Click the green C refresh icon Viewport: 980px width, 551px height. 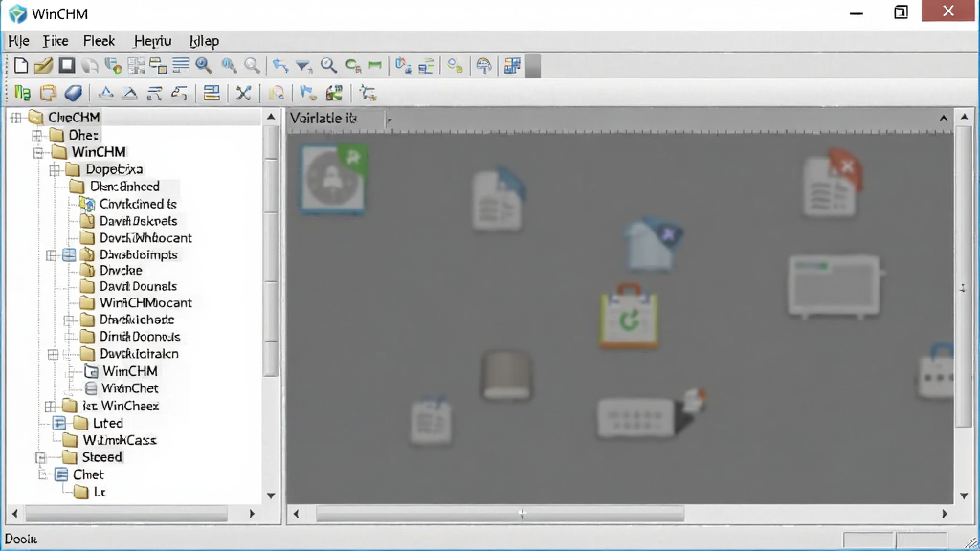(353, 66)
